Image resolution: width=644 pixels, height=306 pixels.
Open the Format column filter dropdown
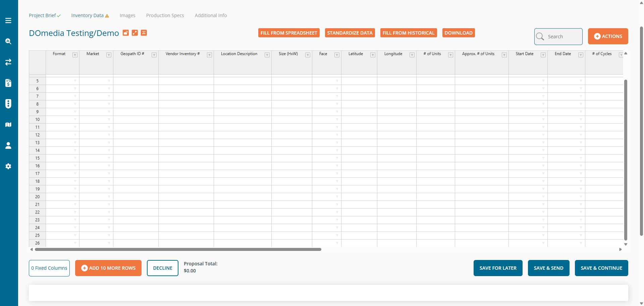pyautogui.click(x=75, y=55)
